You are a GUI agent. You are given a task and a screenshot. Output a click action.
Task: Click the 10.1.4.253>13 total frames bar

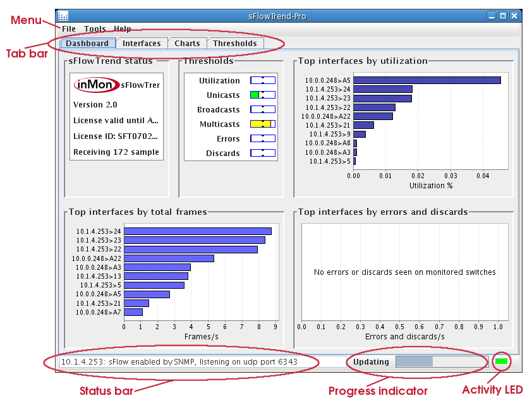[x=156, y=276]
